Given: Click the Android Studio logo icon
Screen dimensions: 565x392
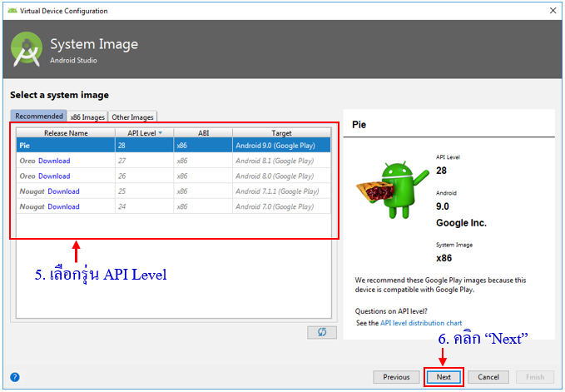Looking at the screenshot, I should tap(27, 49).
